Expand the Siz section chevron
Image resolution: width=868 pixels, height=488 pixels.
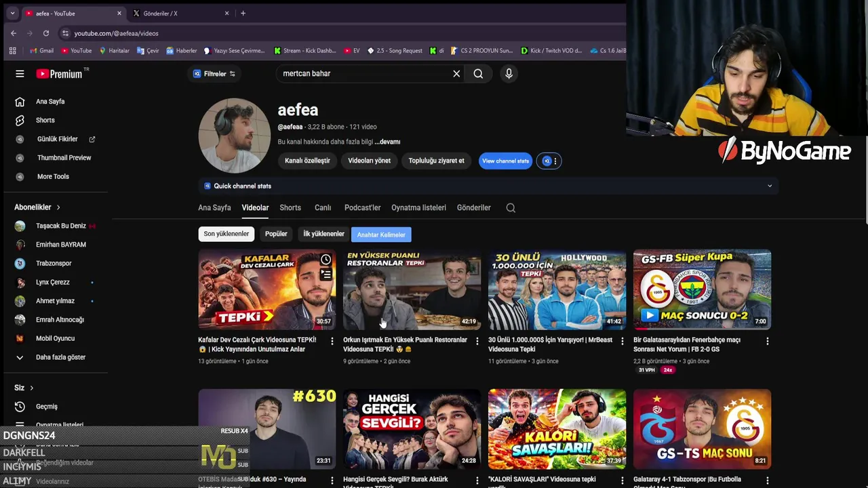[x=31, y=388]
